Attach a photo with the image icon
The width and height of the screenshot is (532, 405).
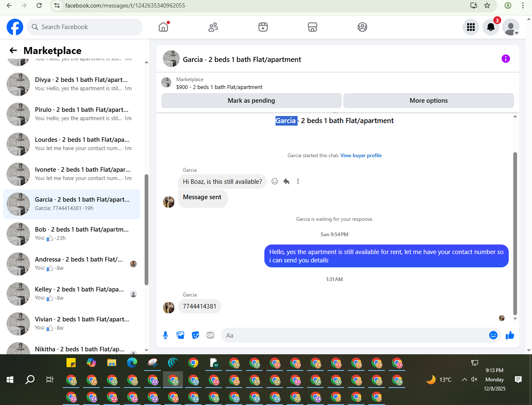tap(180, 335)
